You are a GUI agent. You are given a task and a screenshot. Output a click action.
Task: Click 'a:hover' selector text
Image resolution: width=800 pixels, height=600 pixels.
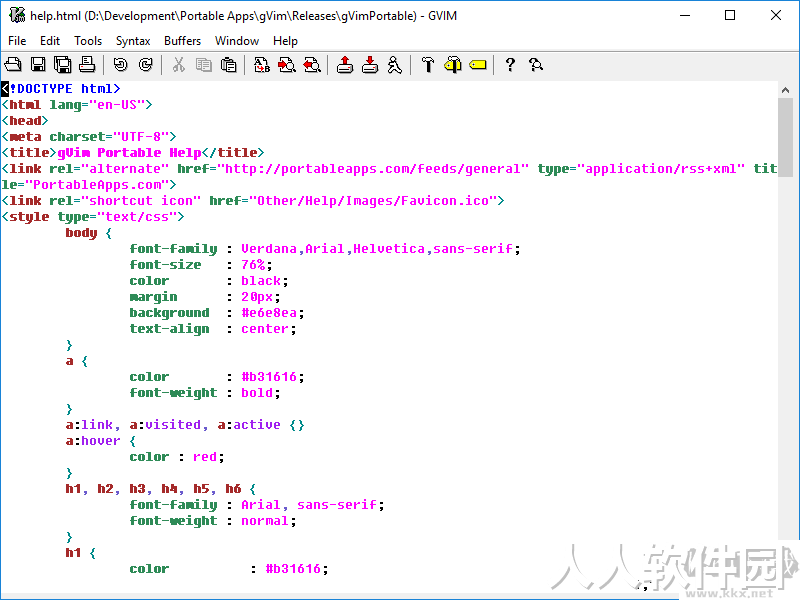[93, 441]
